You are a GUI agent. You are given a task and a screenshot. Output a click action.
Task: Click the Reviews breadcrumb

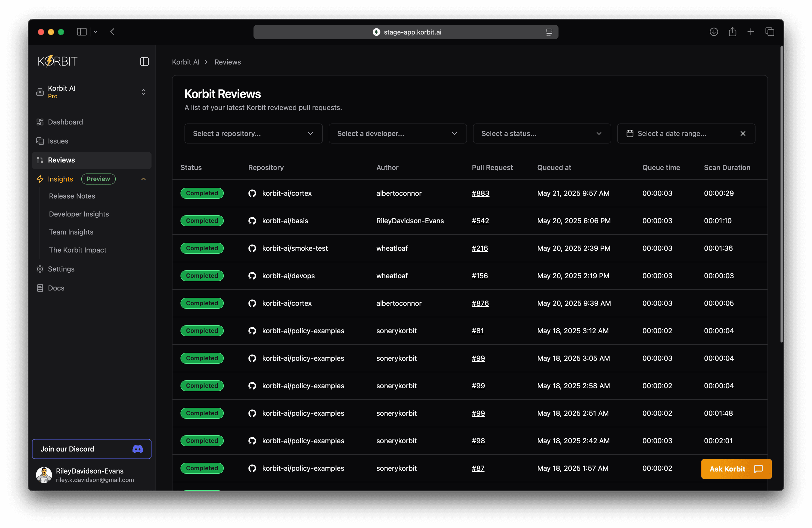pyautogui.click(x=227, y=62)
